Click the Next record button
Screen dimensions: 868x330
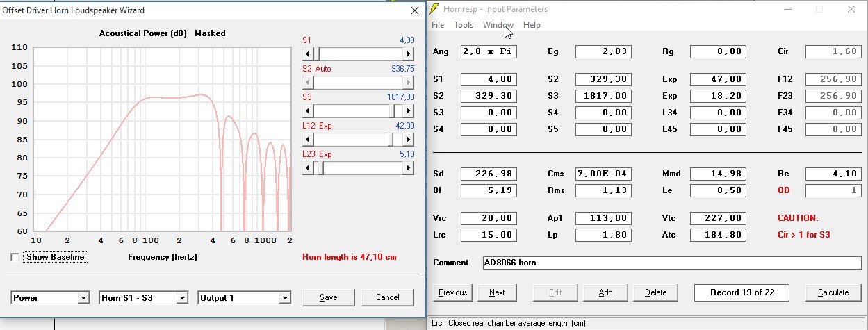[x=497, y=292]
